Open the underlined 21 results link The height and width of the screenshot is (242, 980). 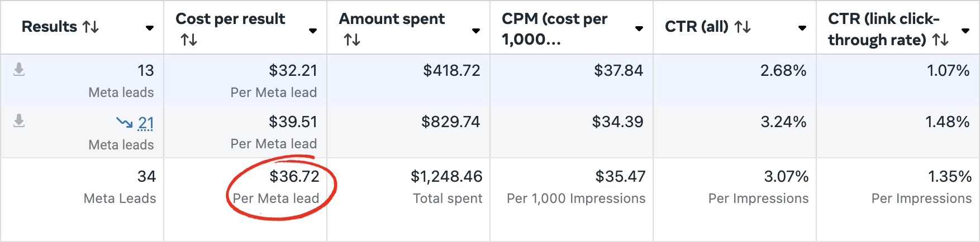click(146, 123)
